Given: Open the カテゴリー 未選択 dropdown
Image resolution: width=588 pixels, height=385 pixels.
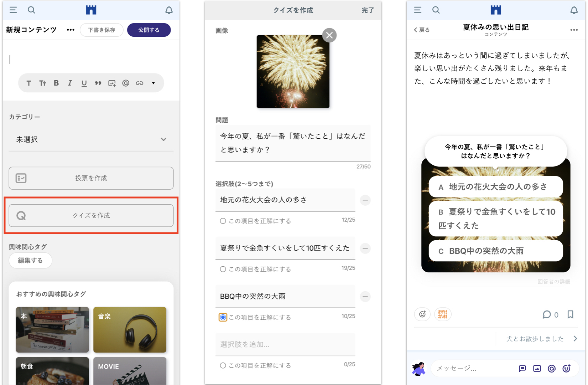Looking at the screenshot, I should (91, 139).
